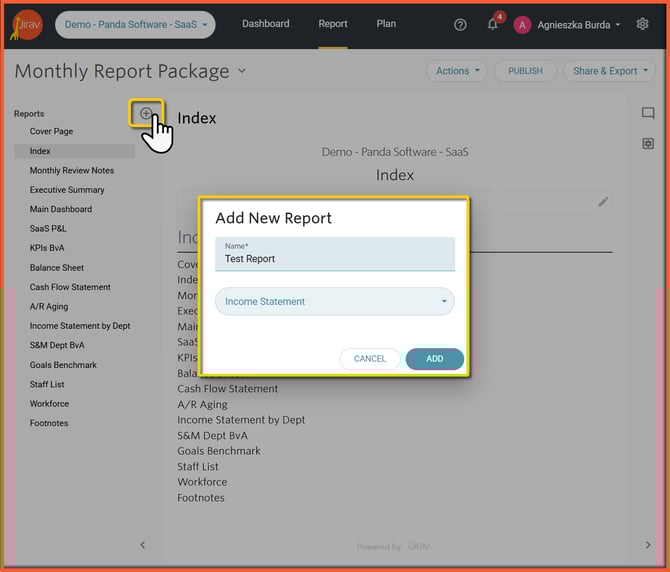Screen dimensions: 670x572
Task: Expand the Actions dropdown
Action: (457, 71)
